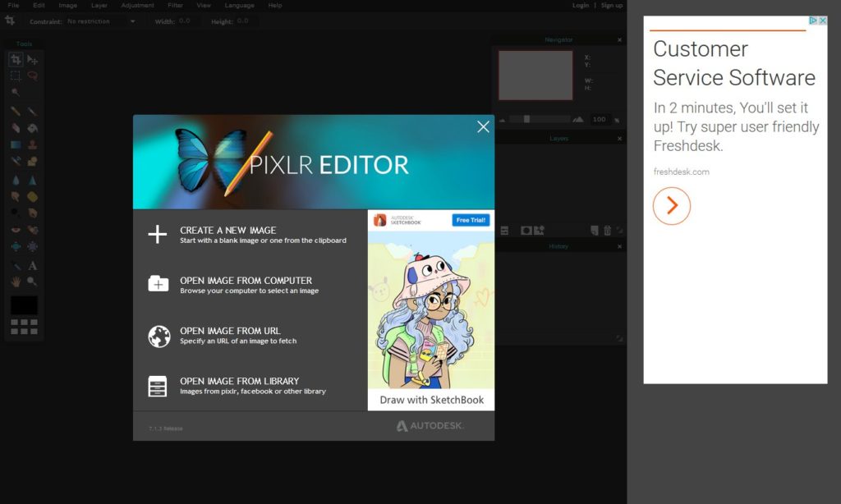The height and width of the screenshot is (504, 841).
Task: Select the Dodge tool
Action: coord(16,213)
